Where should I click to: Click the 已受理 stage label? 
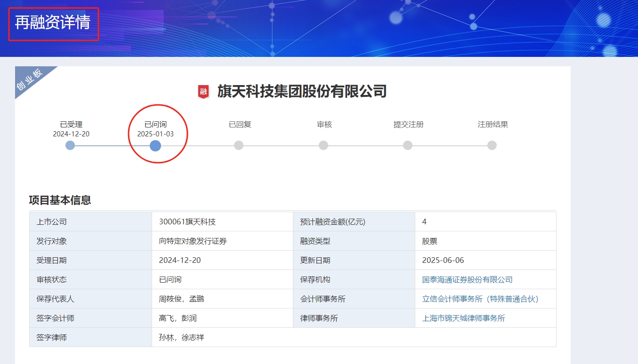(x=71, y=125)
